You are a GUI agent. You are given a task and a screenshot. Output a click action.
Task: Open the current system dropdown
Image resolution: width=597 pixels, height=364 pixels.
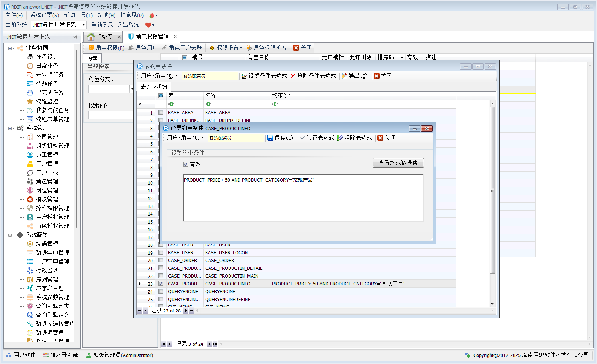pyautogui.click(x=83, y=25)
